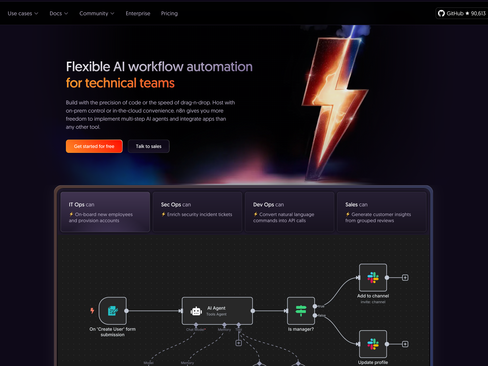Image resolution: width=488 pixels, height=366 pixels.
Task: Click 'On-board new employees' text
Action: (x=104, y=214)
